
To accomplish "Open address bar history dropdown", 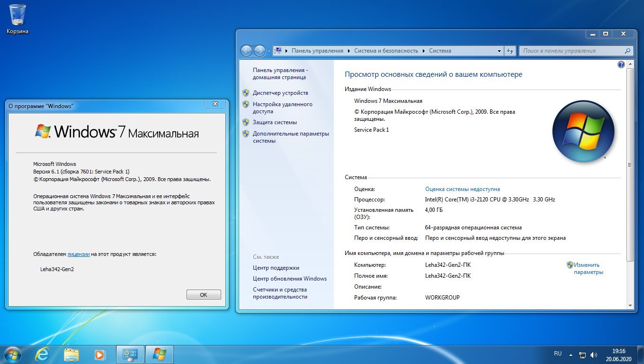I will (x=499, y=51).
